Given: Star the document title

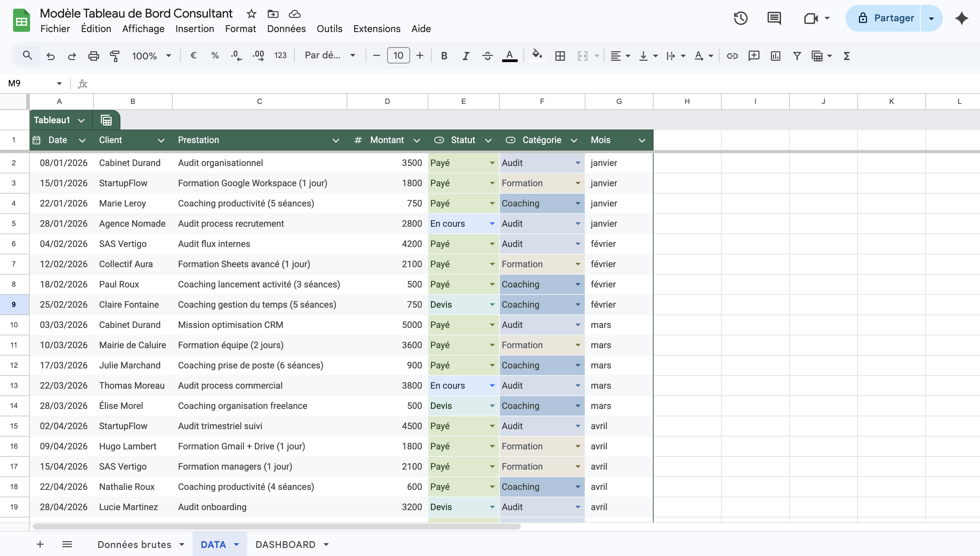Looking at the screenshot, I should coord(251,14).
